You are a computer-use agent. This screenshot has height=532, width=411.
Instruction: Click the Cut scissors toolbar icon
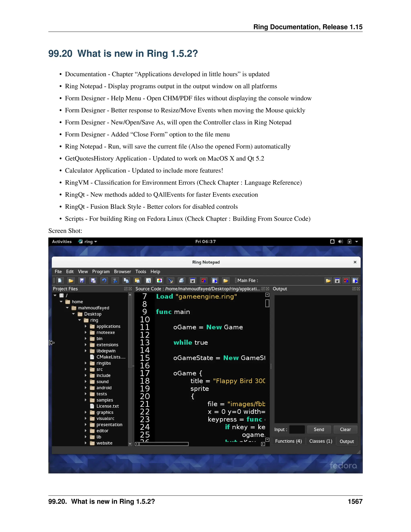(x=115, y=280)
